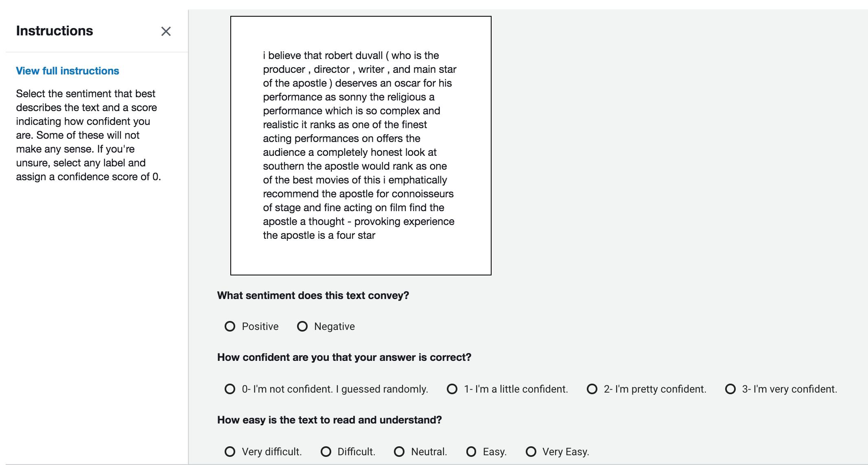Image resolution: width=868 pixels, height=465 pixels.
Task: Choose 2- I'm pretty confident
Action: pos(592,389)
